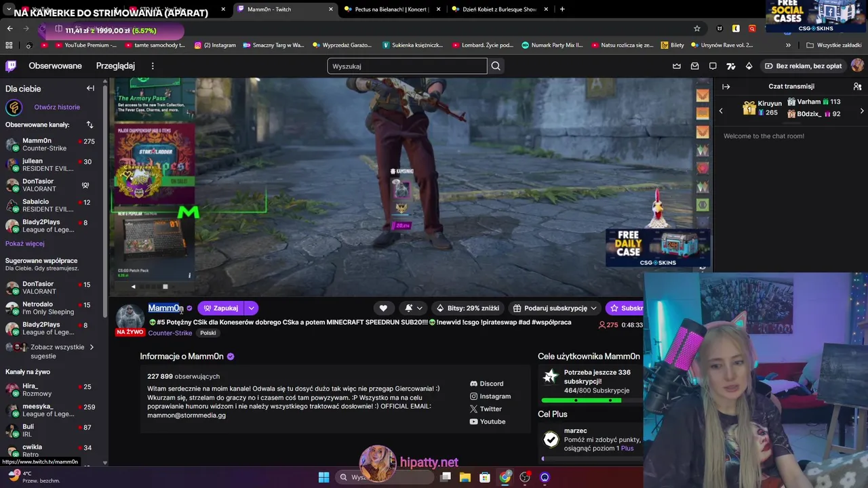Click the Pokaż więcej link
Screen dimensions: 868x488
25,243
